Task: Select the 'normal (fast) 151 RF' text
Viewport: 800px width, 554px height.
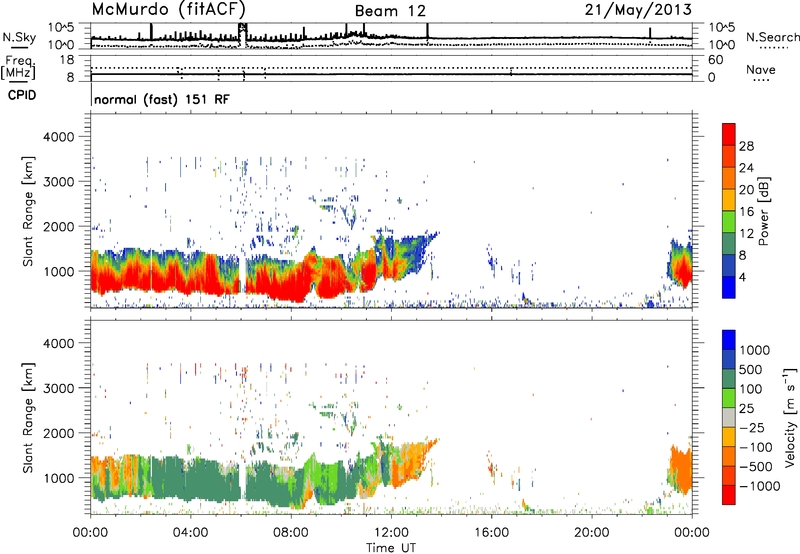Action: 162,99
